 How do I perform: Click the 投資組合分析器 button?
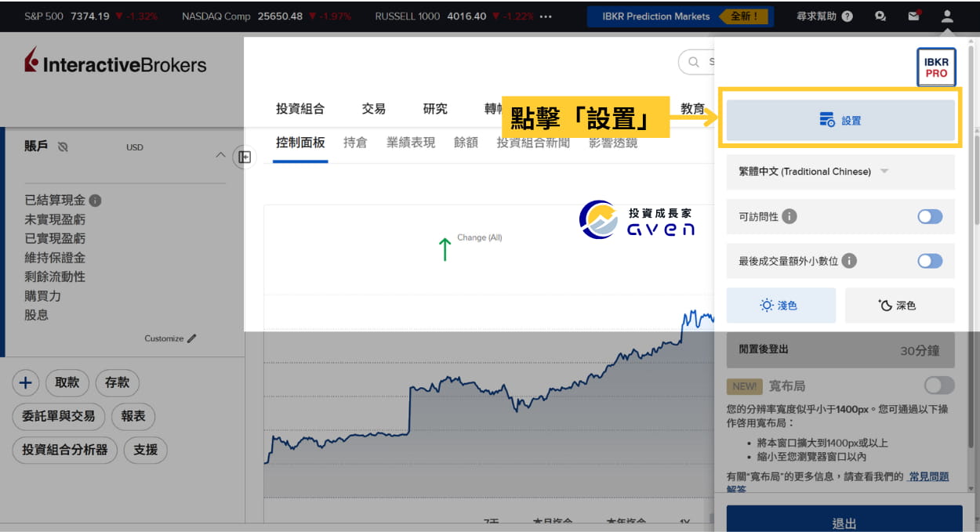tap(65, 450)
